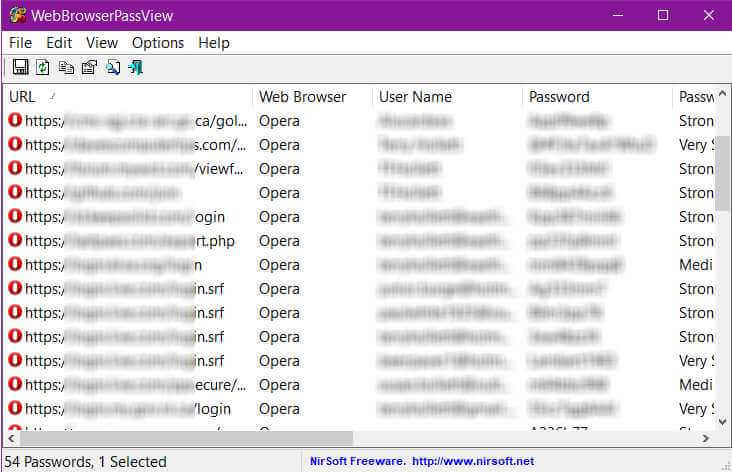732x472 pixels.
Task: Select the Opera icon of the /viewf... row
Action: coord(15,168)
